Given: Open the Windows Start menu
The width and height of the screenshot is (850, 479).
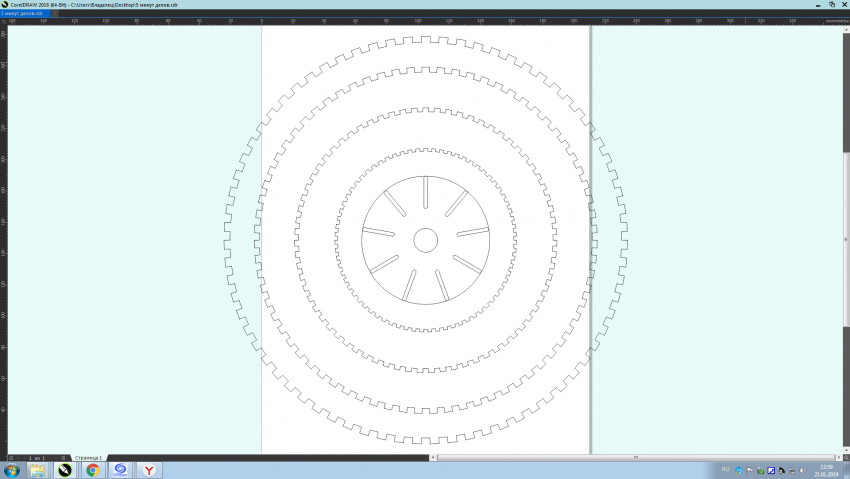Looking at the screenshot, I should (x=12, y=469).
